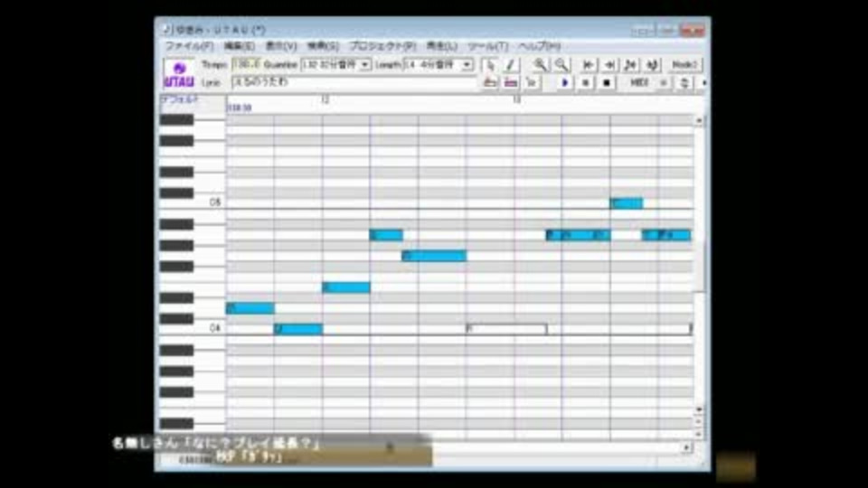The height and width of the screenshot is (488, 868).
Task: Click the Lyric input field
Action: pyautogui.click(x=354, y=82)
